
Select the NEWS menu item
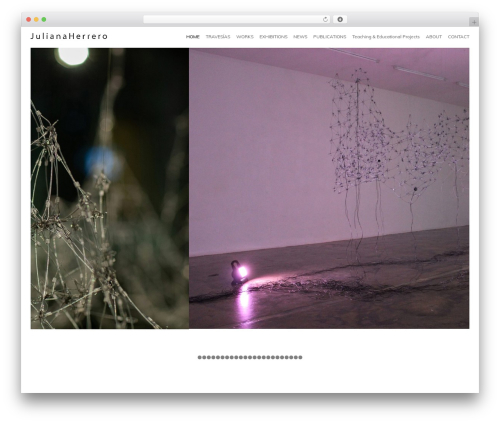pyautogui.click(x=300, y=37)
